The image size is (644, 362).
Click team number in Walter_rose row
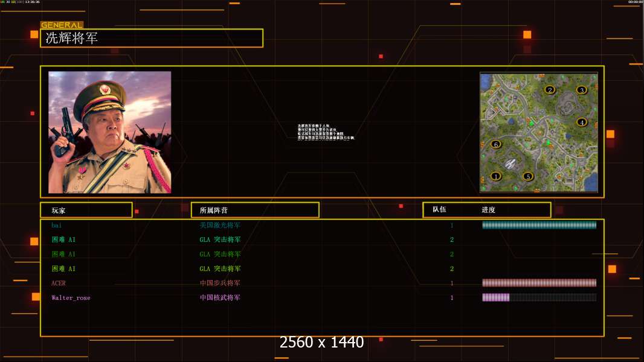click(x=452, y=298)
